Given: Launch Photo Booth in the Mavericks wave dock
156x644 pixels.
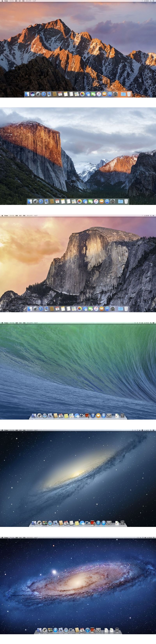Looking at the screenshot, I should pos(87,416).
